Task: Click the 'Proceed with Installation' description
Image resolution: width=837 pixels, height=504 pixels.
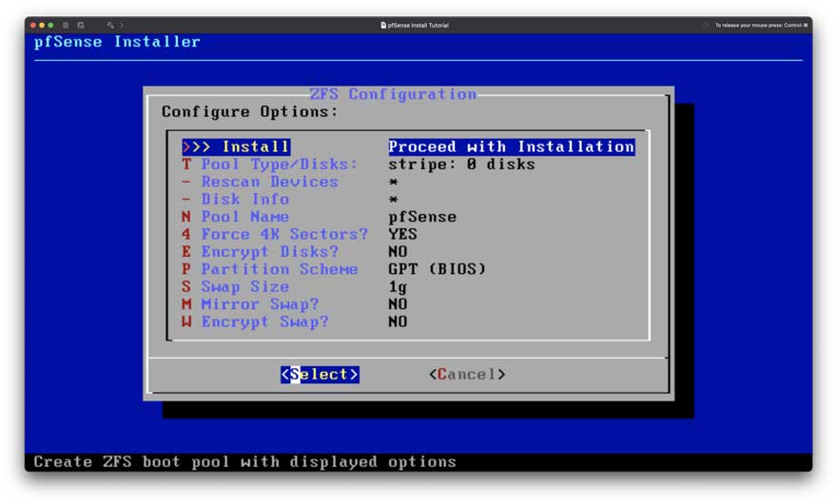Action: [512, 146]
